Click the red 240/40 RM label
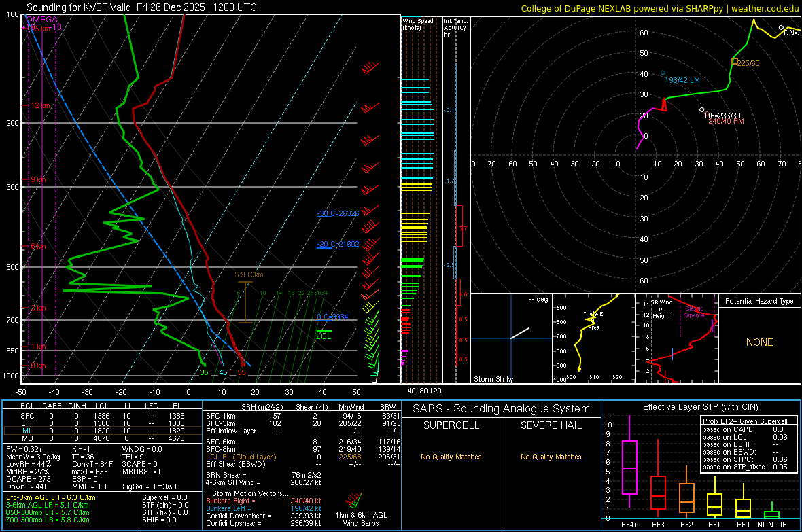802x532 pixels. (x=726, y=121)
